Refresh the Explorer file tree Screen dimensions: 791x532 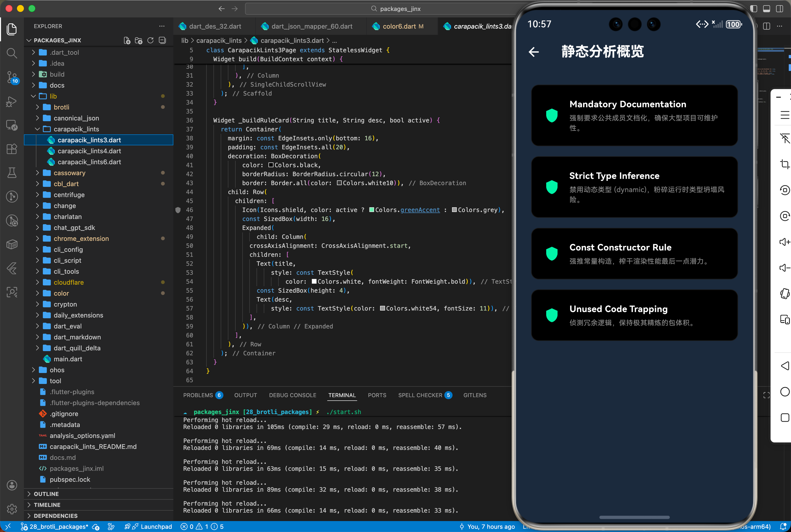click(150, 40)
